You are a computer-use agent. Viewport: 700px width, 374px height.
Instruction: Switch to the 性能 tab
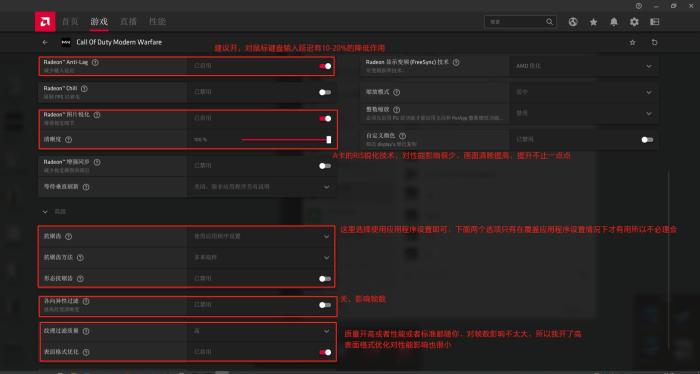(x=157, y=21)
